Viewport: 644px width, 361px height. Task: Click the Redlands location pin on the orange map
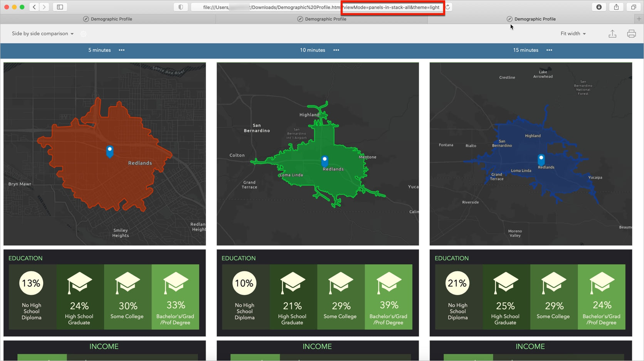pyautogui.click(x=110, y=151)
